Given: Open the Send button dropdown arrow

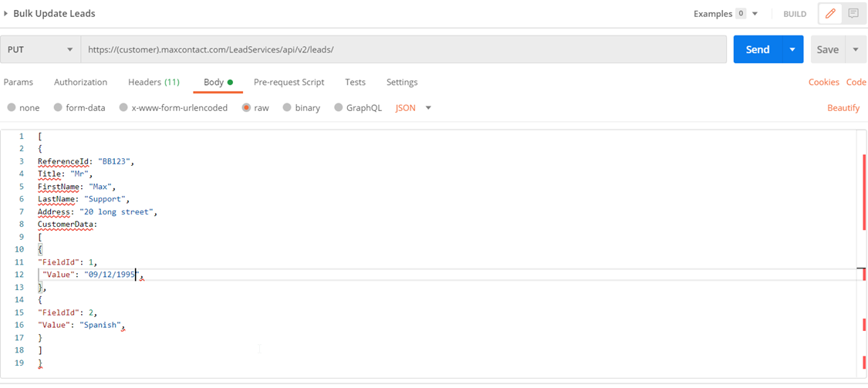Looking at the screenshot, I should [x=792, y=49].
